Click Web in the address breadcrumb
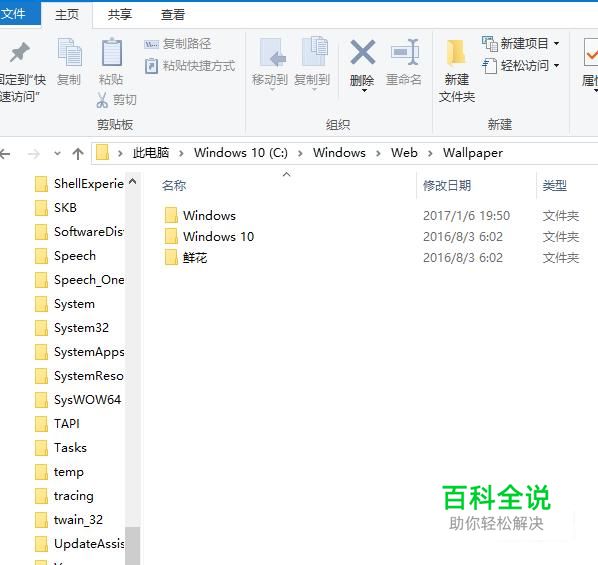Viewport: 598px width, 565px height. point(404,153)
